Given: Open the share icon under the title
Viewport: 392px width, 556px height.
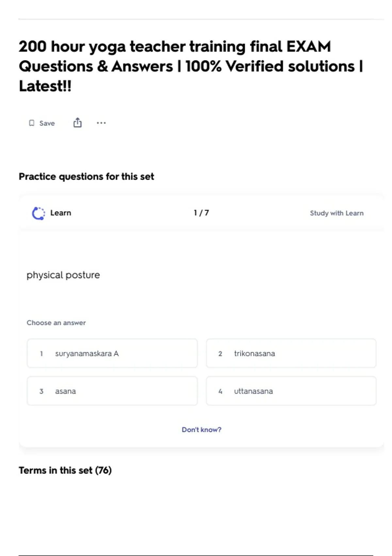Looking at the screenshot, I should click(x=77, y=123).
